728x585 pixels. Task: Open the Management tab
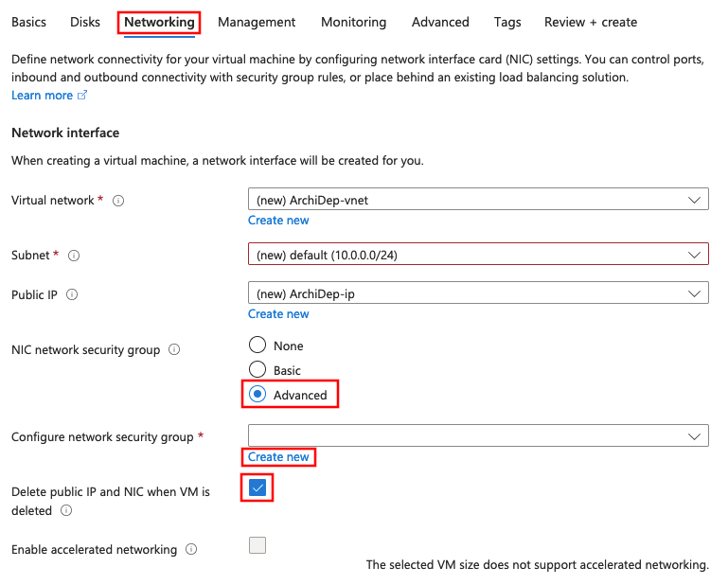[257, 22]
